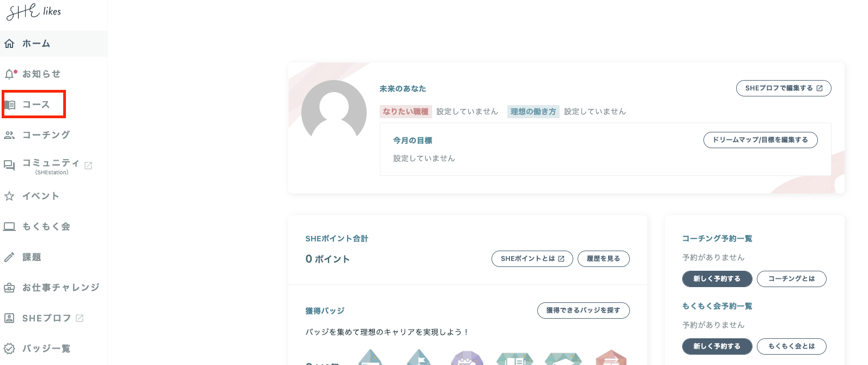Click the briefcase お仕事チャレンジ icon
The image size is (868, 365).
coord(9,288)
